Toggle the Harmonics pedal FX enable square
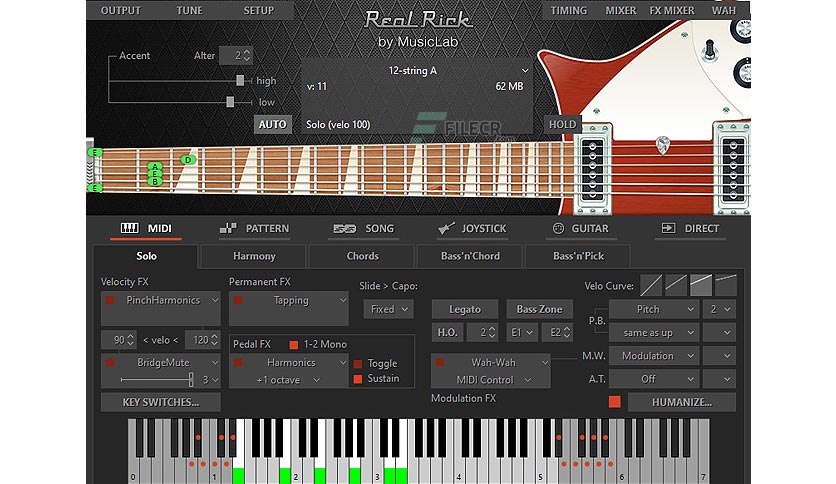The image size is (836, 484). [238, 363]
